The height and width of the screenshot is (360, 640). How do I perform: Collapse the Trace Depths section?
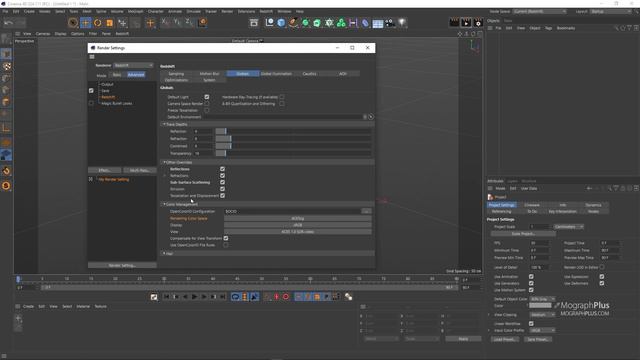click(x=164, y=124)
